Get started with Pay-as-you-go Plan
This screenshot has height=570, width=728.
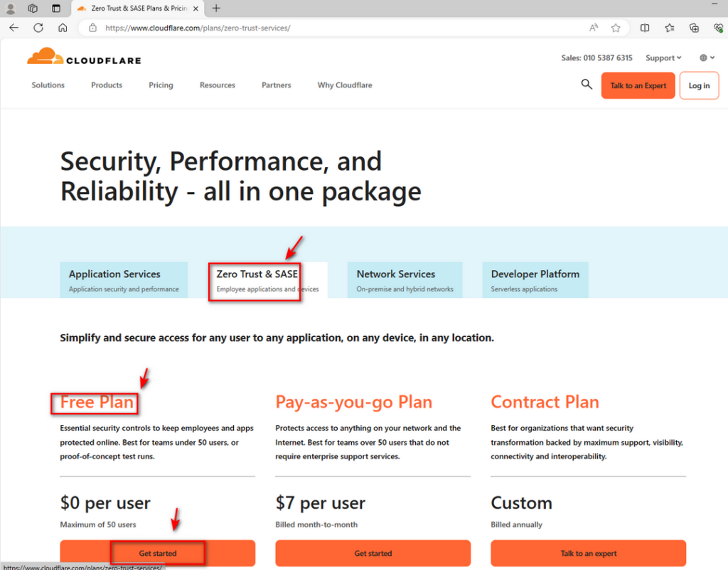[373, 553]
